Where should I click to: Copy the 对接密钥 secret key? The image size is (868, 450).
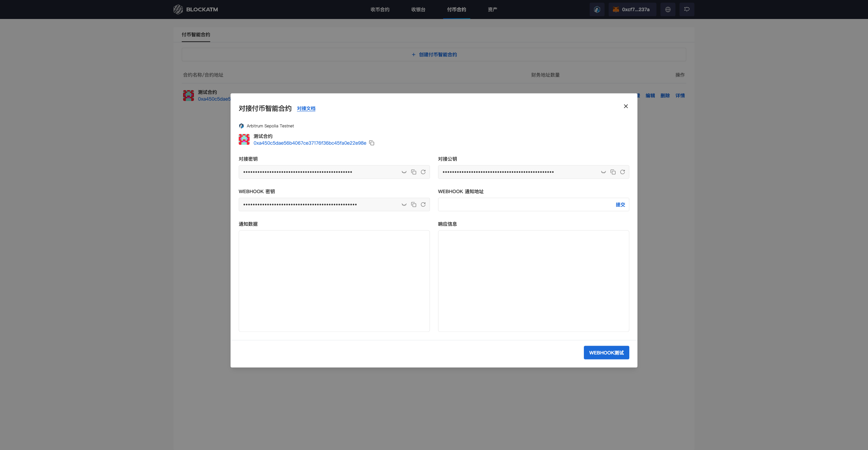[414, 172]
